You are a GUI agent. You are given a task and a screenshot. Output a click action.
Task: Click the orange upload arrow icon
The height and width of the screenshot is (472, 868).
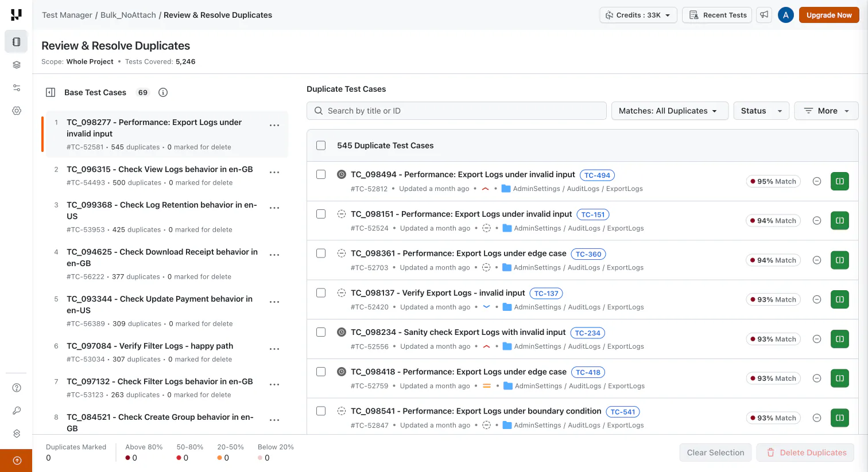tap(17, 460)
